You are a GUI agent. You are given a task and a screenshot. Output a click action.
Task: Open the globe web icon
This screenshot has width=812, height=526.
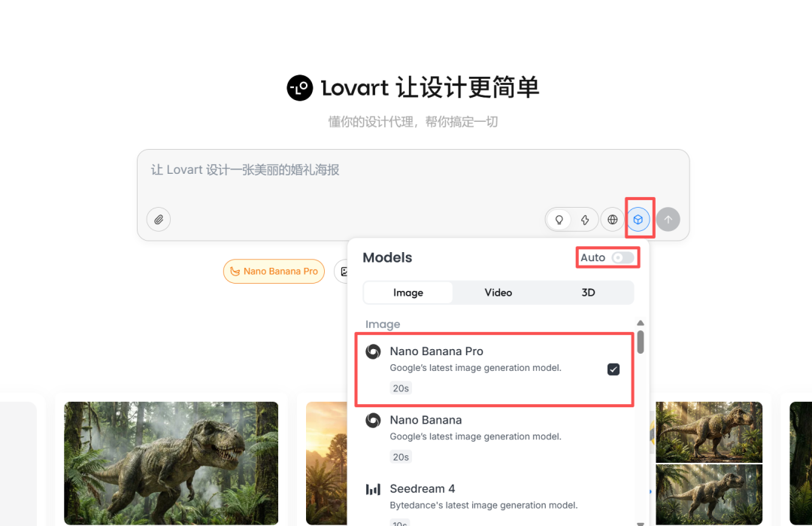(x=613, y=219)
